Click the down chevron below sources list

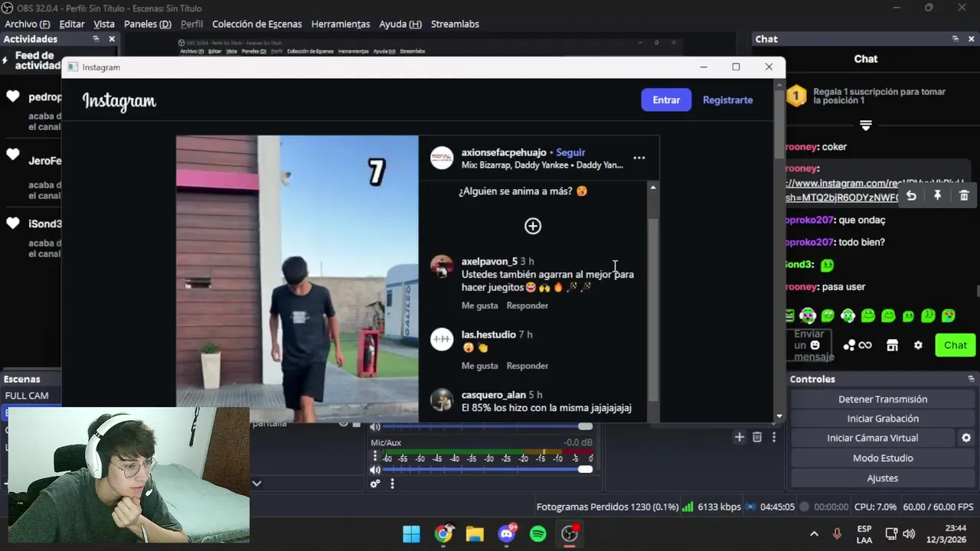point(256,483)
